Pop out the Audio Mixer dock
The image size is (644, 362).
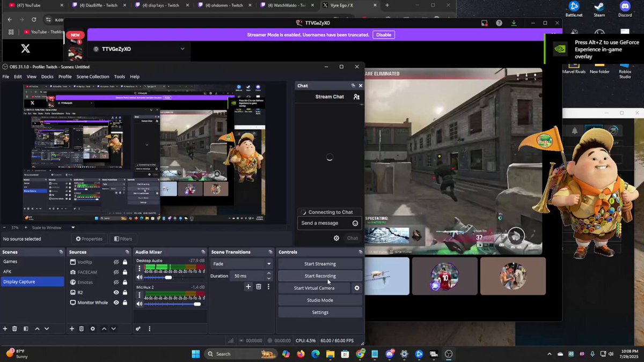click(203, 252)
